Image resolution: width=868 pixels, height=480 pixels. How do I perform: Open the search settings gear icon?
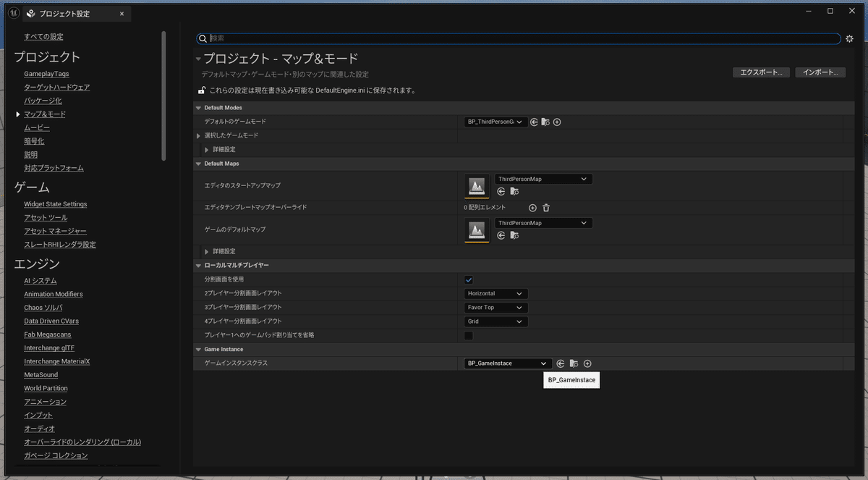point(848,38)
